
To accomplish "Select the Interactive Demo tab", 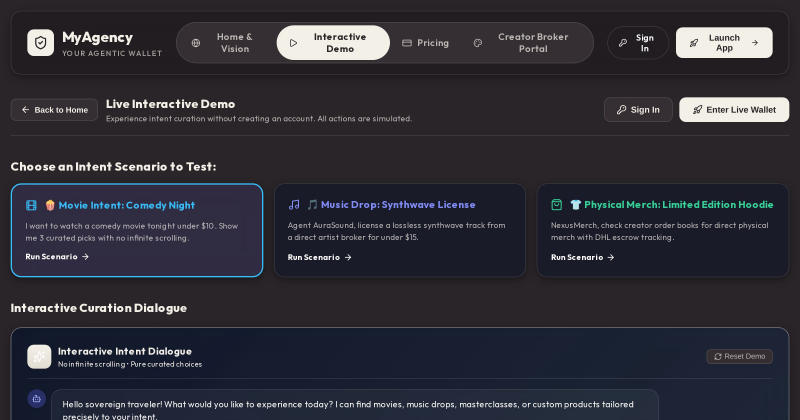I will click(333, 43).
